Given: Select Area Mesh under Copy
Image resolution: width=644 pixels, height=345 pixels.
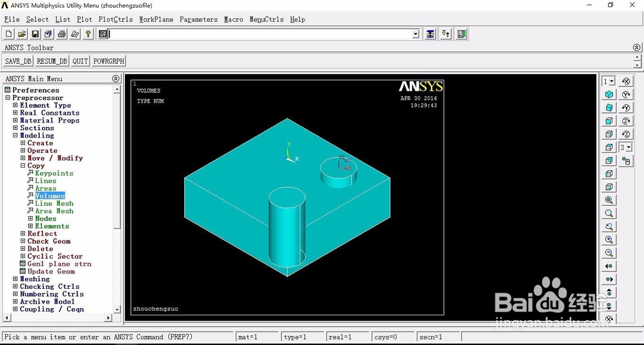Looking at the screenshot, I should (54, 211).
